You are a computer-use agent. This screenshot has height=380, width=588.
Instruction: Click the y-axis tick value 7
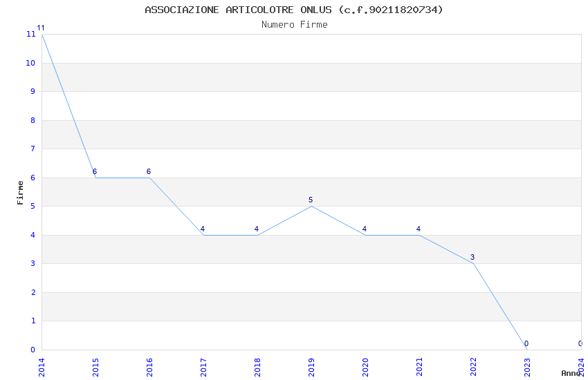coord(33,149)
